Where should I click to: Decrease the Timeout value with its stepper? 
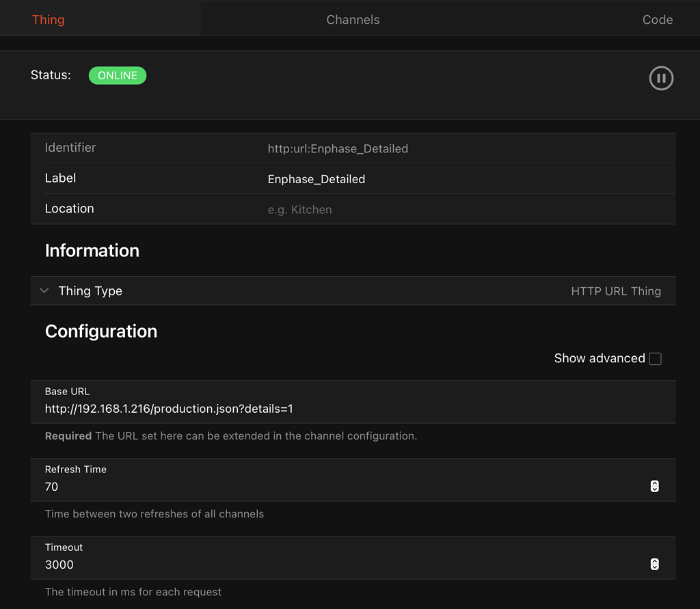coord(654,568)
